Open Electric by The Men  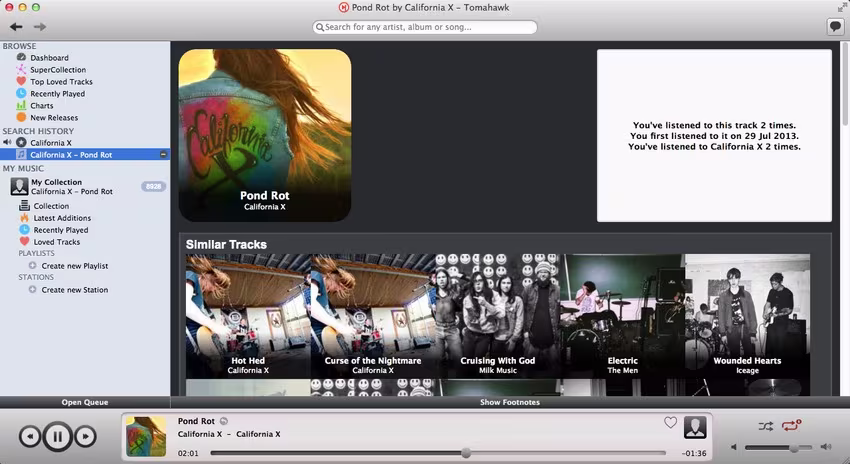pos(622,316)
